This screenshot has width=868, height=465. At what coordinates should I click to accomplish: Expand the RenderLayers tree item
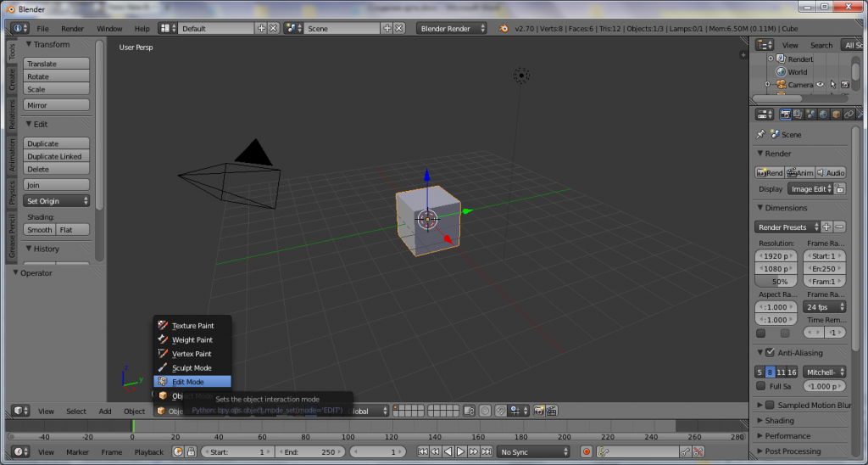770,59
